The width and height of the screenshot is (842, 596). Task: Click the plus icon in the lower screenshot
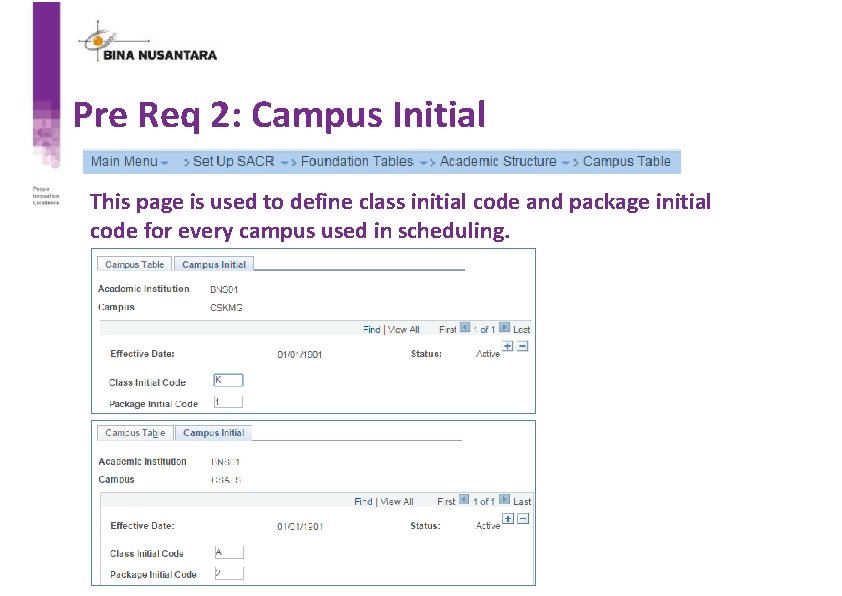508,519
